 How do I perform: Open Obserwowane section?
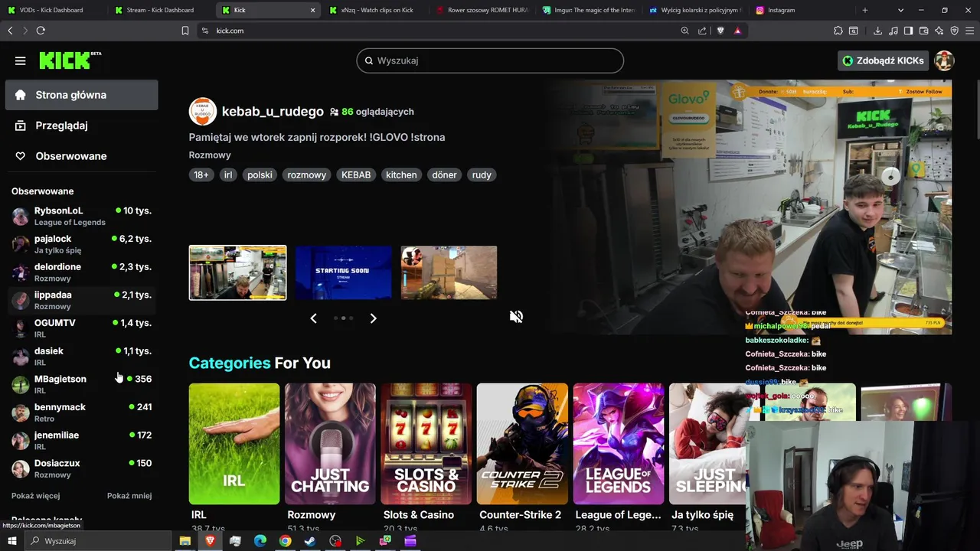pyautogui.click(x=81, y=156)
